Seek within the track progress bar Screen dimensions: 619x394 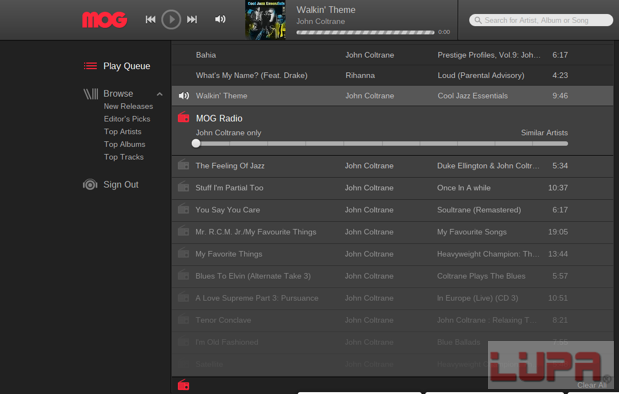pos(365,32)
